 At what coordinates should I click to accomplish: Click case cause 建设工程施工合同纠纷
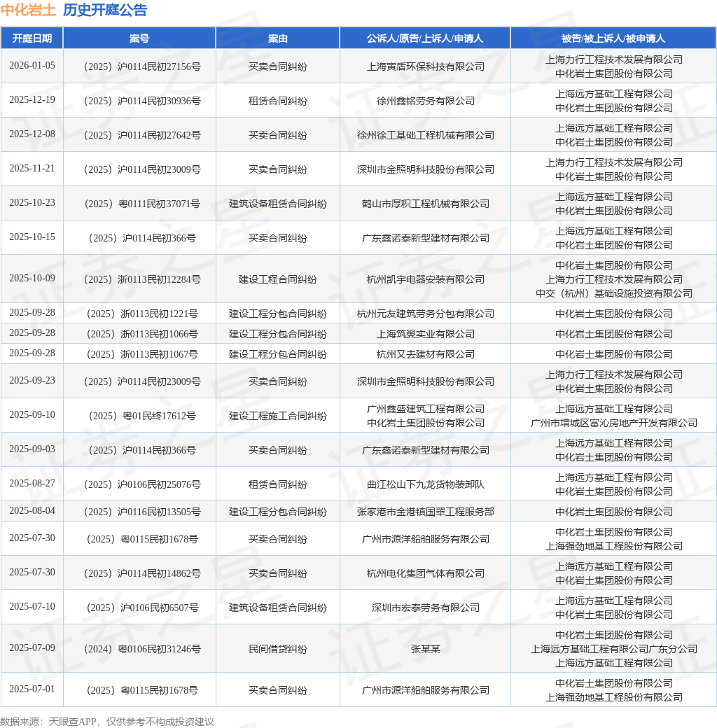278,416
